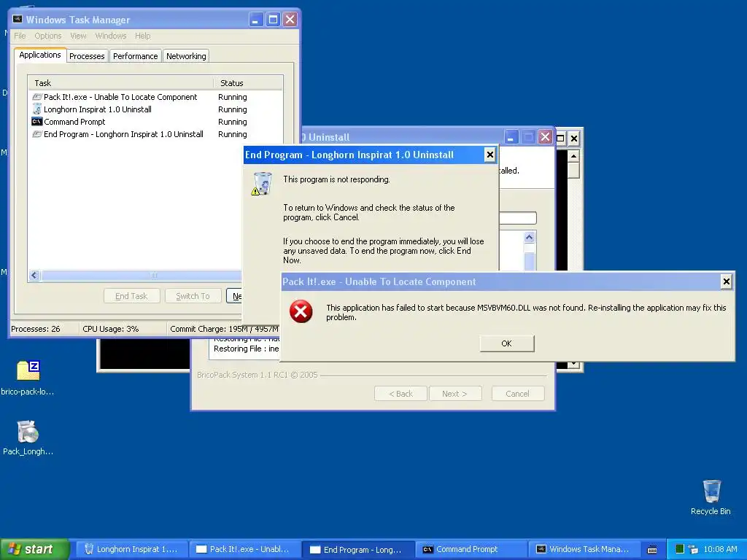Select the Command Prompt taskbar button

tap(471, 549)
